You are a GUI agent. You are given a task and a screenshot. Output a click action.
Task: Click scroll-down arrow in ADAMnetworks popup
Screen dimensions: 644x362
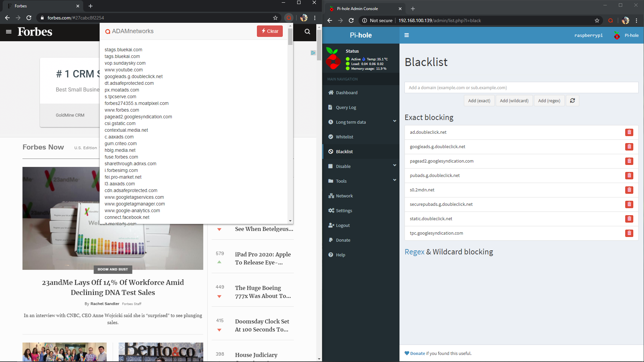point(290,221)
